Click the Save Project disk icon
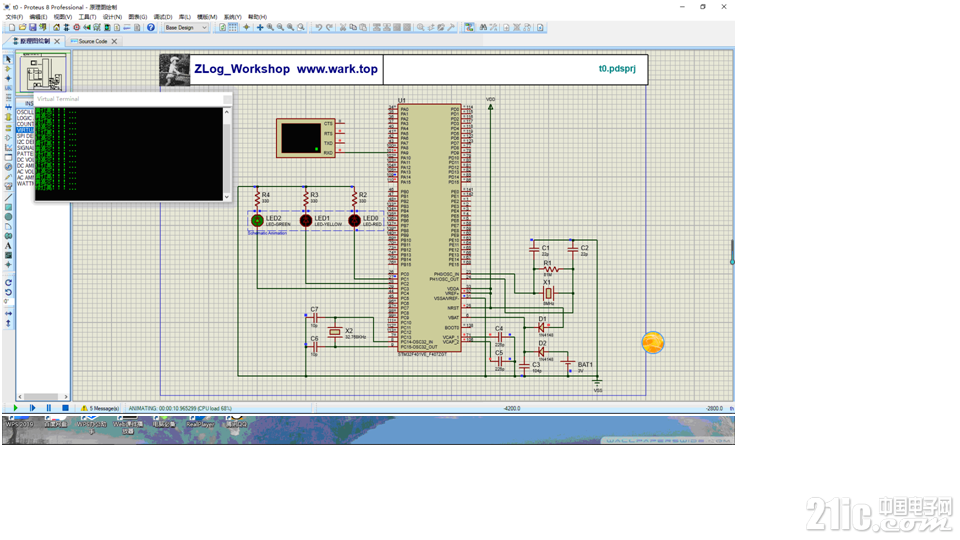Screen dimensions: 960x540 pyautogui.click(x=32, y=28)
